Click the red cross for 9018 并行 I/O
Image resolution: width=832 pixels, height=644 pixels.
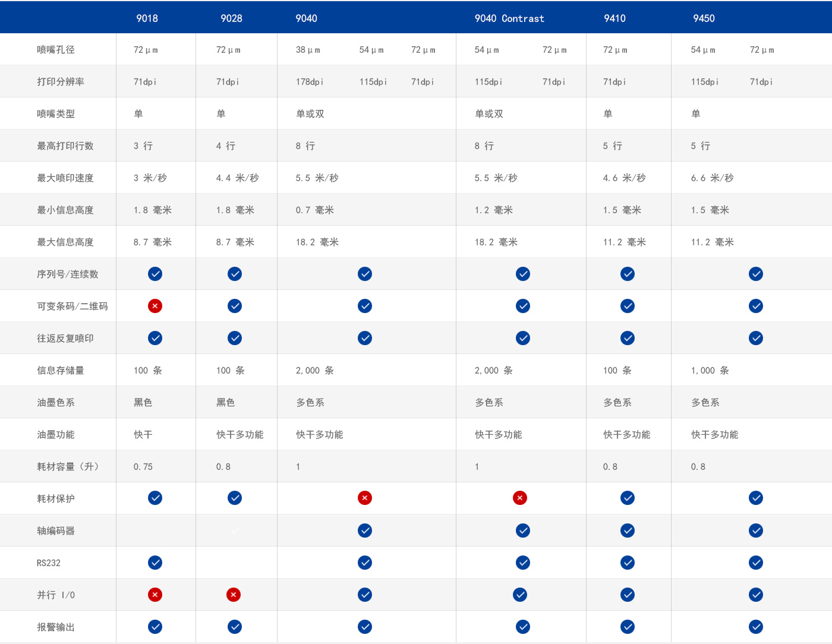point(155,595)
